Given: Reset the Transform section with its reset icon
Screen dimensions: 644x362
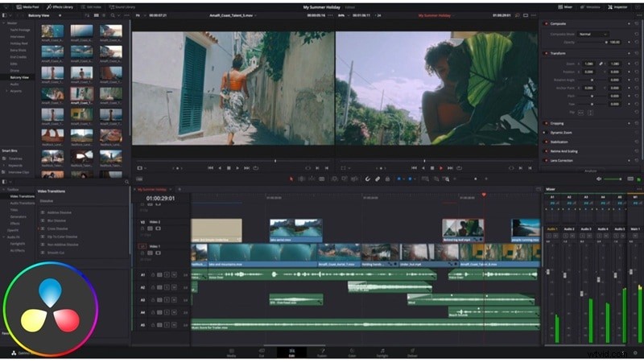Looking at the screenshot, I should point(637,53).
